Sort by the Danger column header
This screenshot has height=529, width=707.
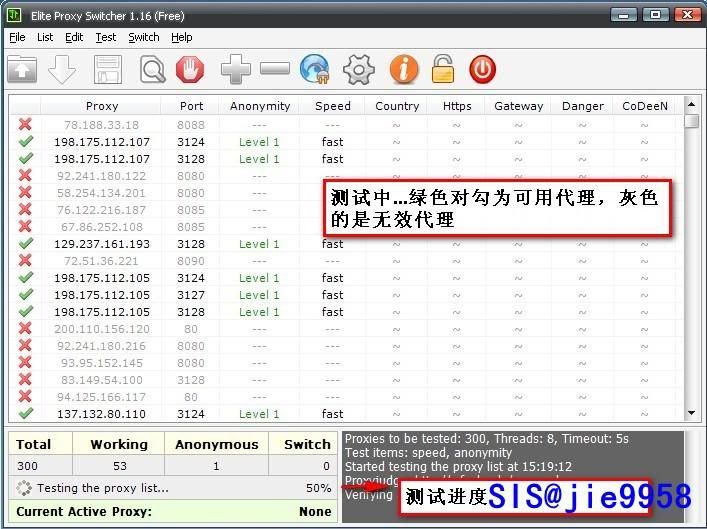[583, 106]
